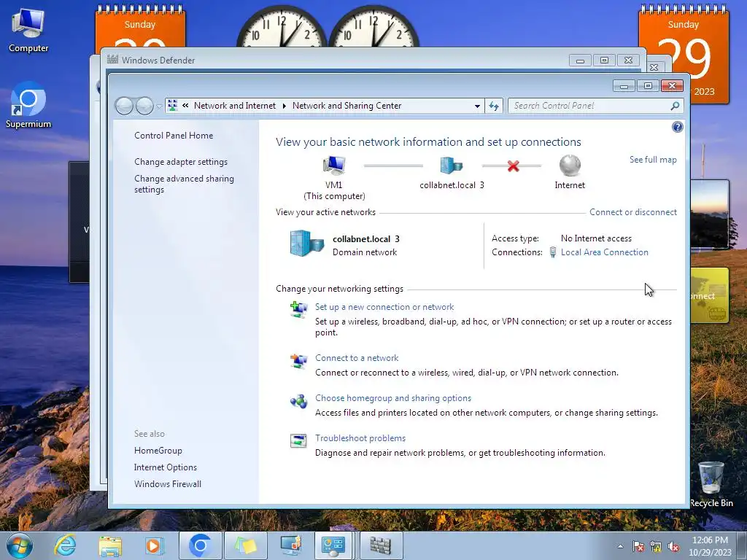747x560 pixels.
Task: Go forward with the Forward button
Action: (144, 106)
